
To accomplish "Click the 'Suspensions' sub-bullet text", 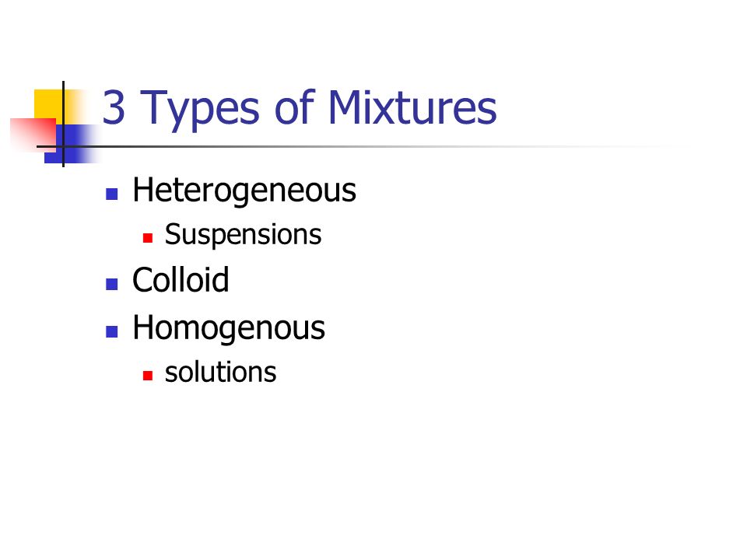I will pyautogui.click(x=243, y=235).
